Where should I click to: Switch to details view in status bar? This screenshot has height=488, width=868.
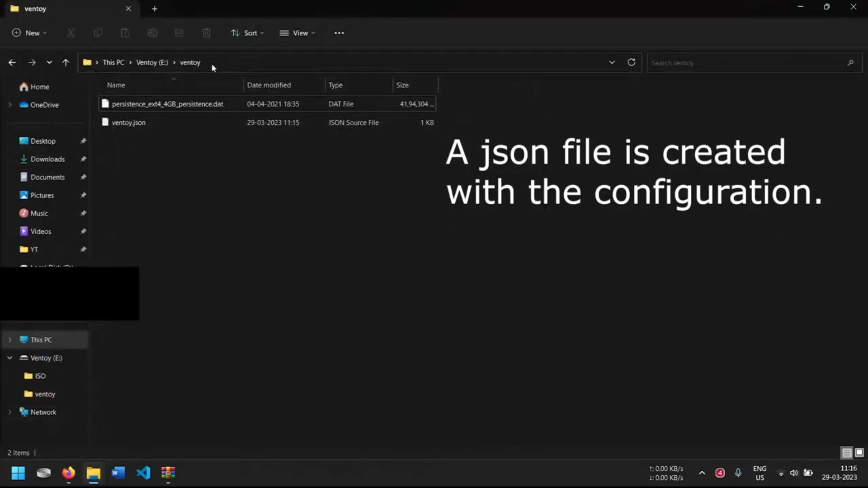846,452
